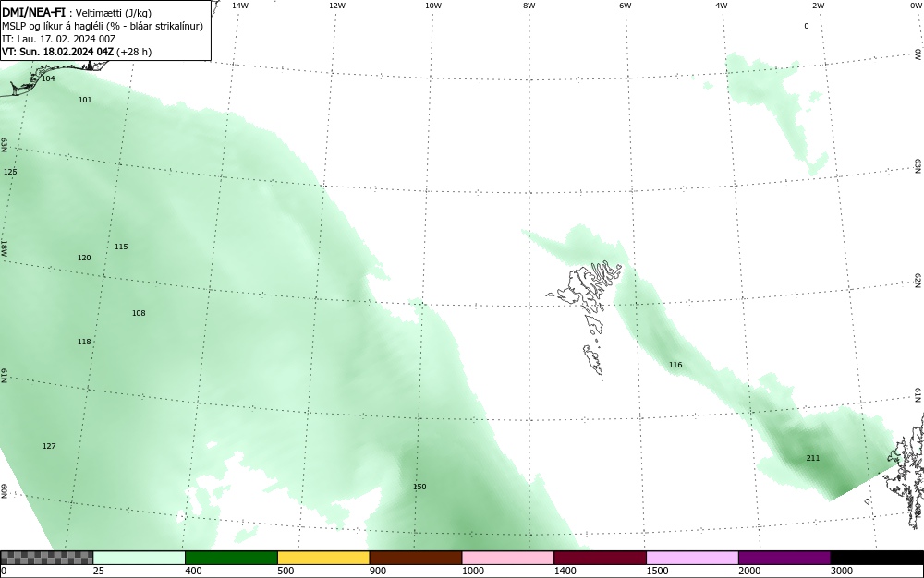Click the rotated 18W label
This screenshot has width=924, height=578.
pyautogui.click(x=4, y=247)
